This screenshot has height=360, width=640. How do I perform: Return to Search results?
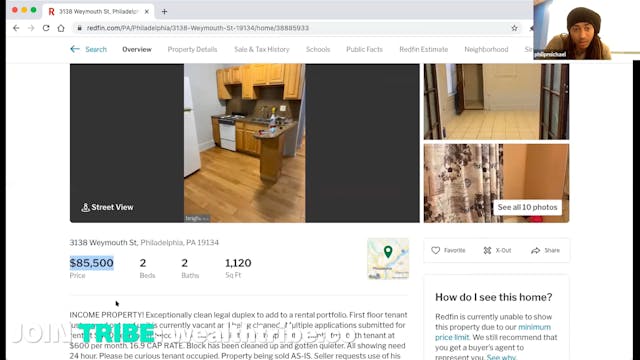(96, 49)
